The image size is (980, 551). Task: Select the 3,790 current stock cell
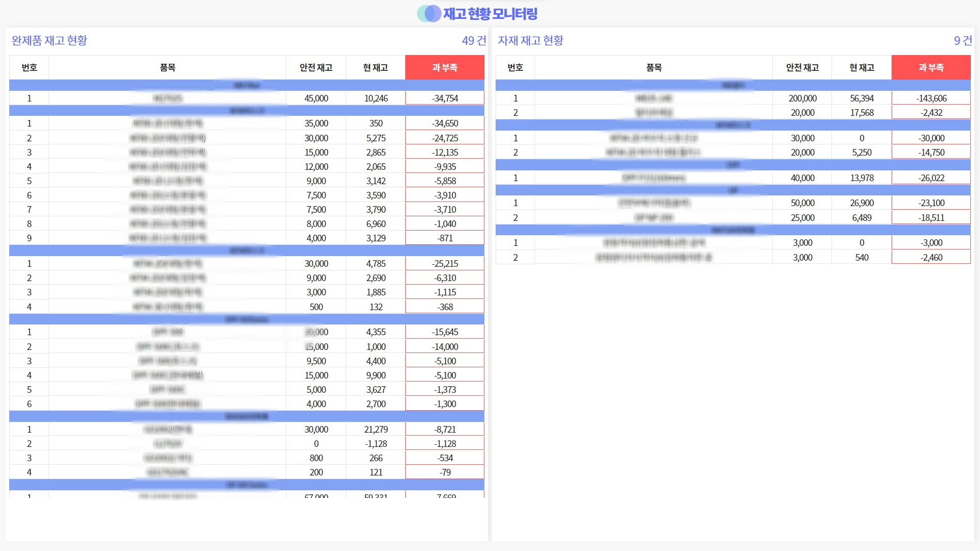click(x=376, y=209)
